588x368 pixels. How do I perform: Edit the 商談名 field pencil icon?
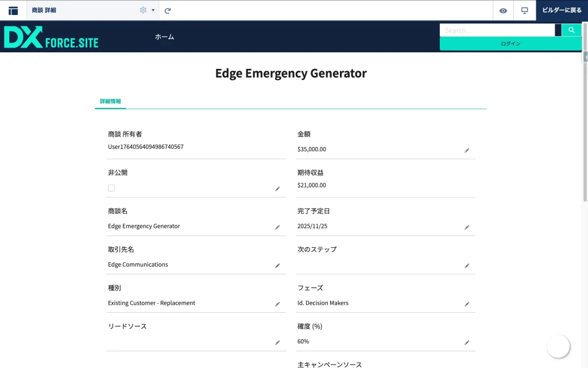pyautogui.click(x=277, y=227)
